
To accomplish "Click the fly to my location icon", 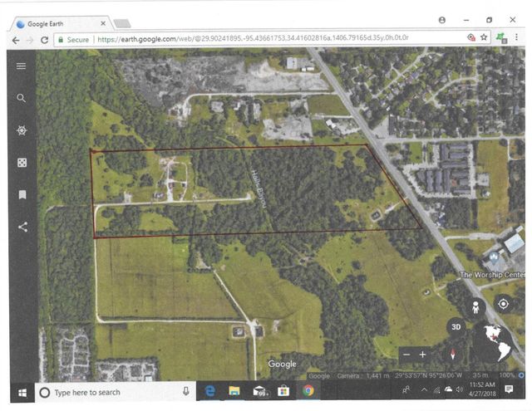I will point(503,304).
